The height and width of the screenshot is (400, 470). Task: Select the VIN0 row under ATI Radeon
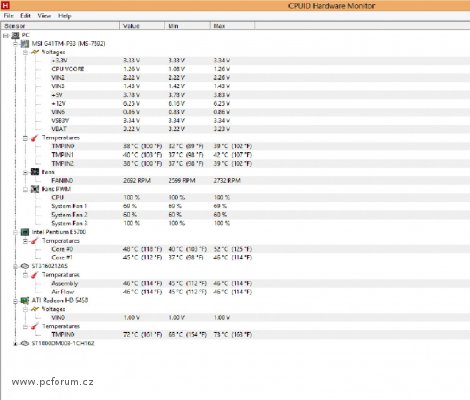point(235,318)
